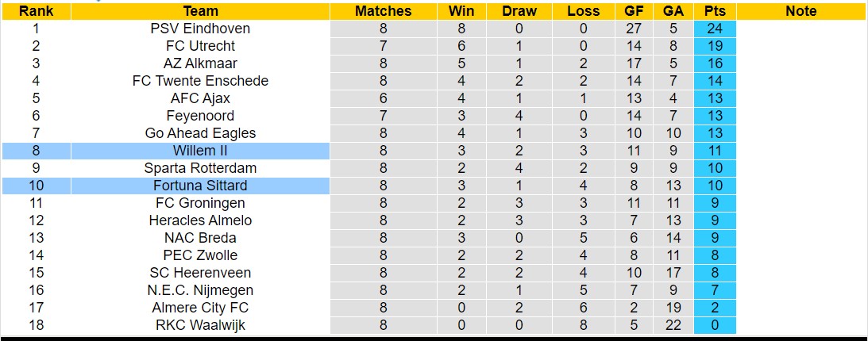Click the Loss column header
868x341 pixels.
tap(584, 11)
